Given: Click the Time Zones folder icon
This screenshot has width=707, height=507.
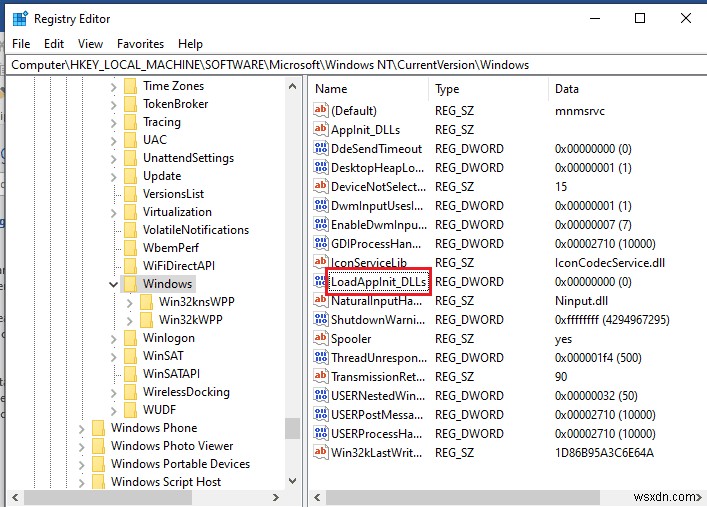Looking at the screenshot, I should tap(130, 86).
